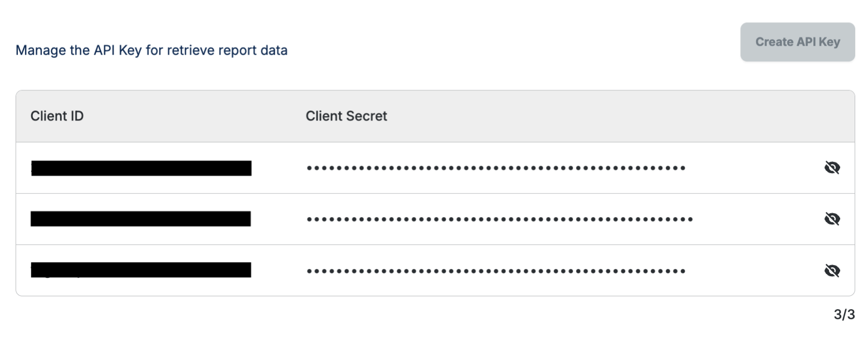Click the bottom row's hidden-eye icon

point(832,270)
